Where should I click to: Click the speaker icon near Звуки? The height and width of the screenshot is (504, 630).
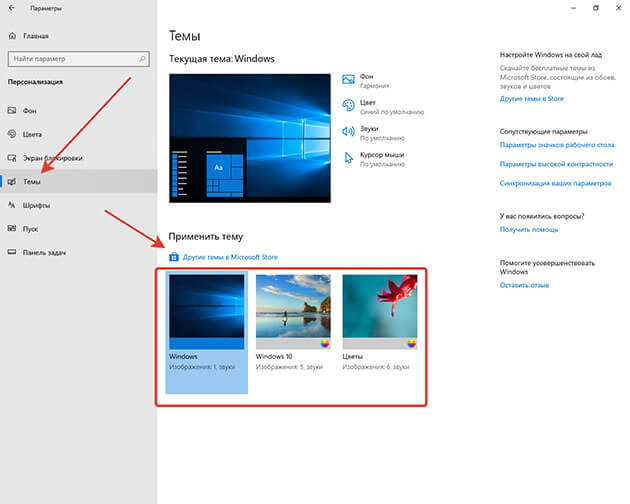348,131
